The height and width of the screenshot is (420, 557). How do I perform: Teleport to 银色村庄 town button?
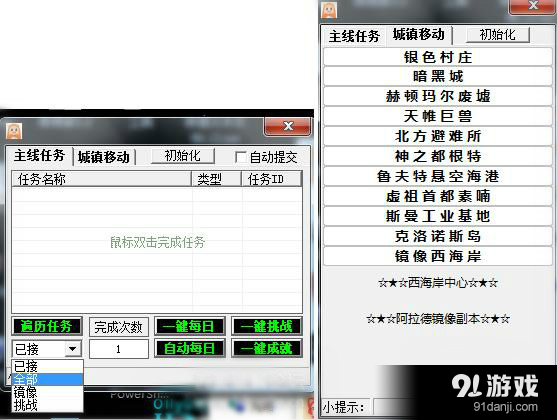coord(438,57)
